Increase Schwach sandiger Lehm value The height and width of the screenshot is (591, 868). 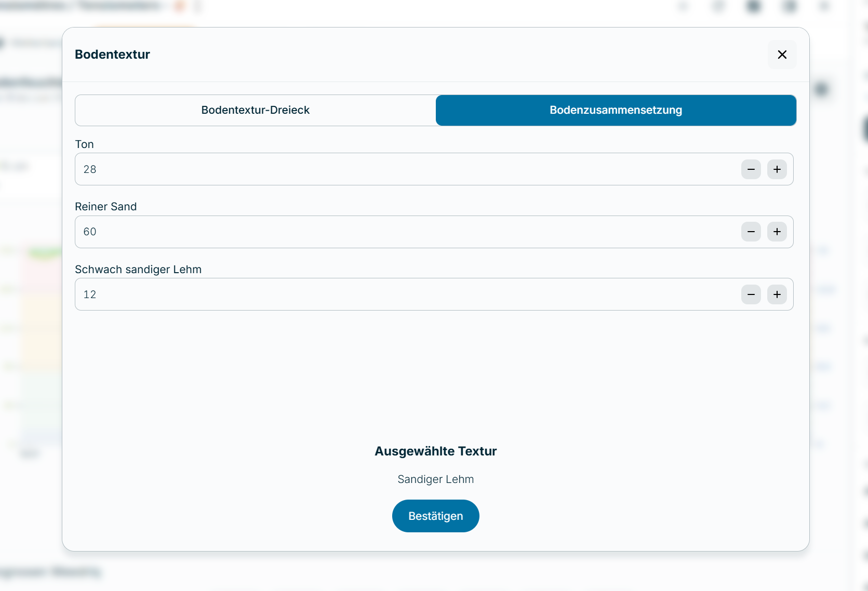(x=777, y=294)
